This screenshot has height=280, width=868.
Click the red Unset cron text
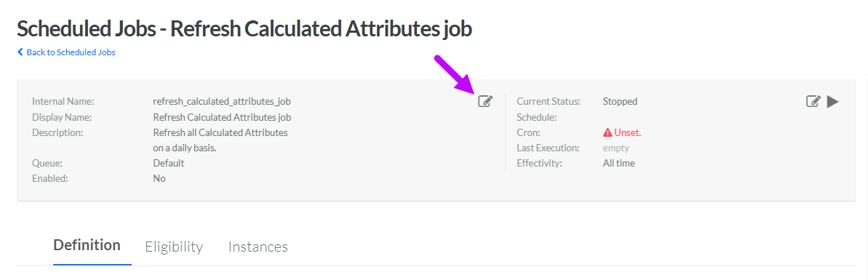tap(628, 133)
